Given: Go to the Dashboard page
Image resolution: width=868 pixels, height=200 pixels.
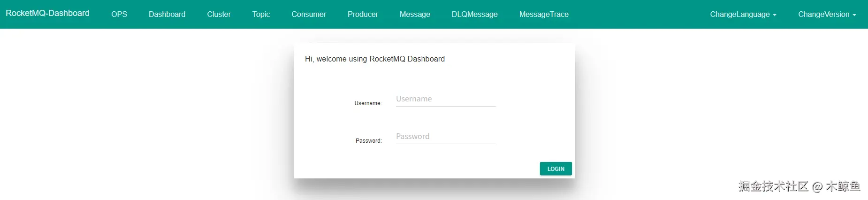Looking at the screenshot, I should (x=167, y=14).
